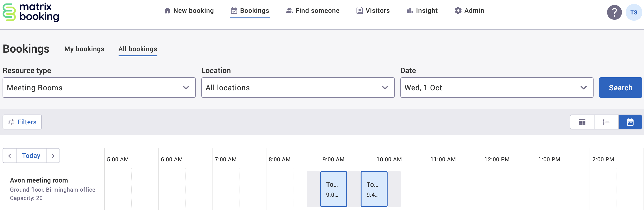Click the help question mark icon
644x210 pixels.
[614, 12]
